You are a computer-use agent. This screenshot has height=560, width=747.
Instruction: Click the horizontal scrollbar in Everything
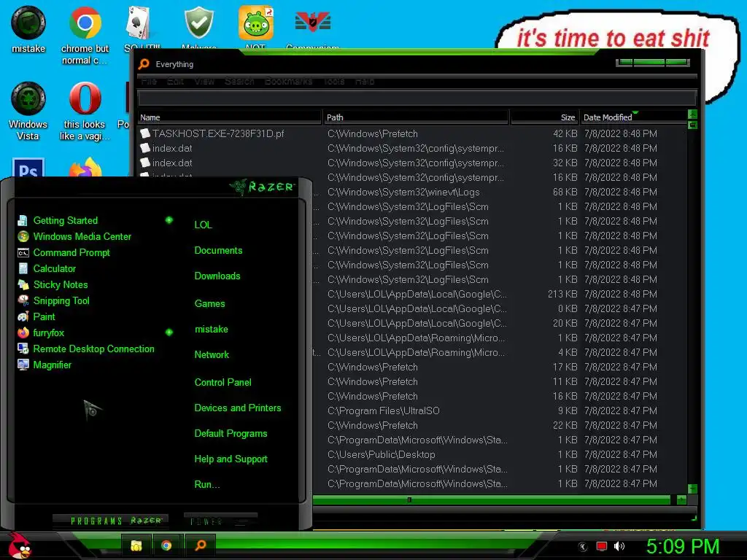tap(491, 500)
